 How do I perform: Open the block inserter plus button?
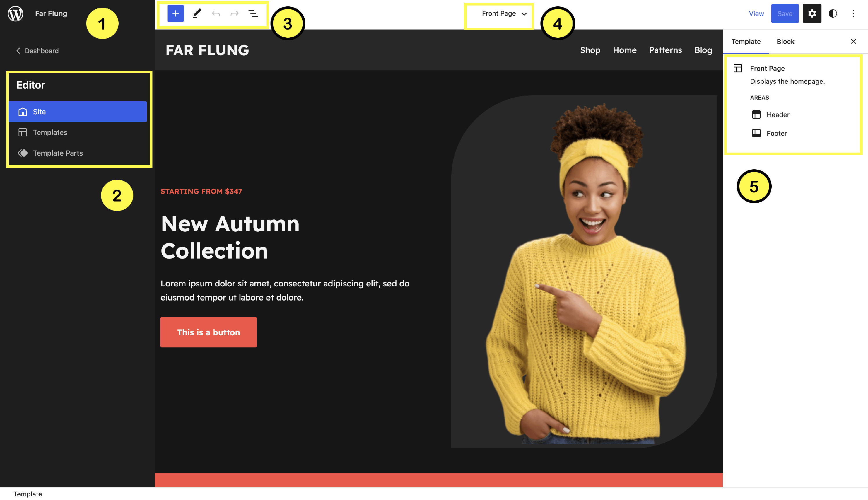click(x=175, y=14)
